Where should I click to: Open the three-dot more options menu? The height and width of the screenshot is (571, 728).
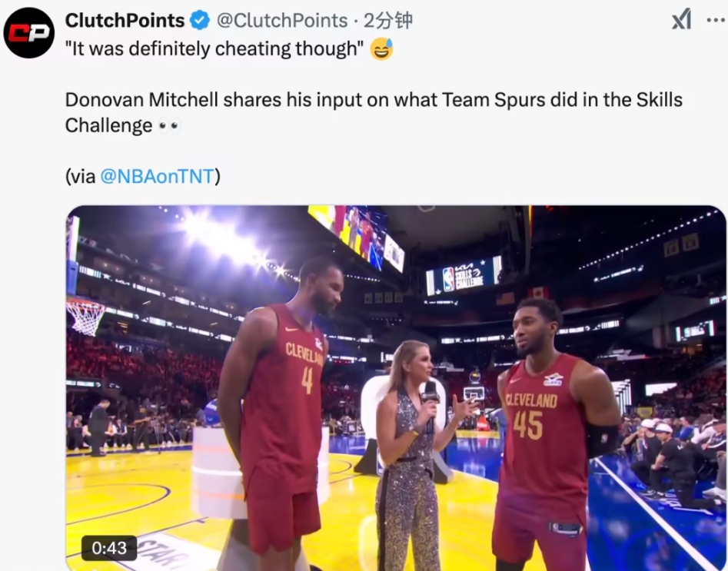pos(716,20)
